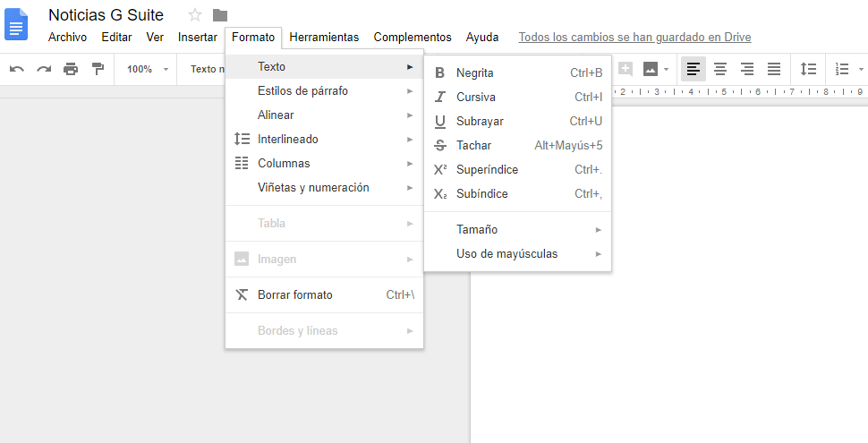Click the move to folder icon

pos(220,15)
